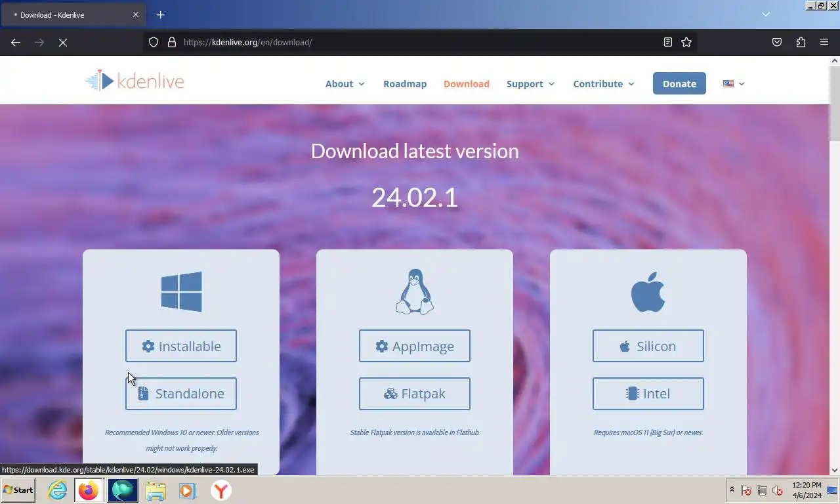Open the file explorer folder taskbar icon
This screenshot has height=504, width=840.
click(156, 490)
